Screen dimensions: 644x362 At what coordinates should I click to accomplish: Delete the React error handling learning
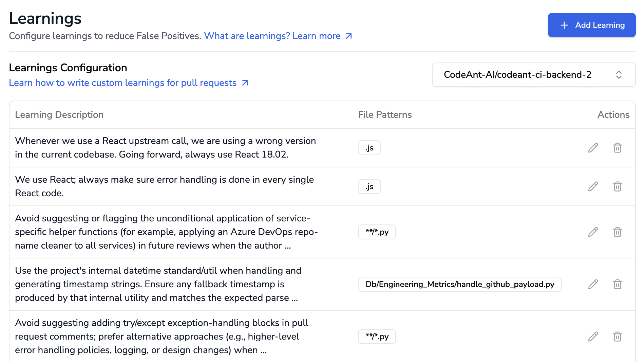tap(618, 186)
